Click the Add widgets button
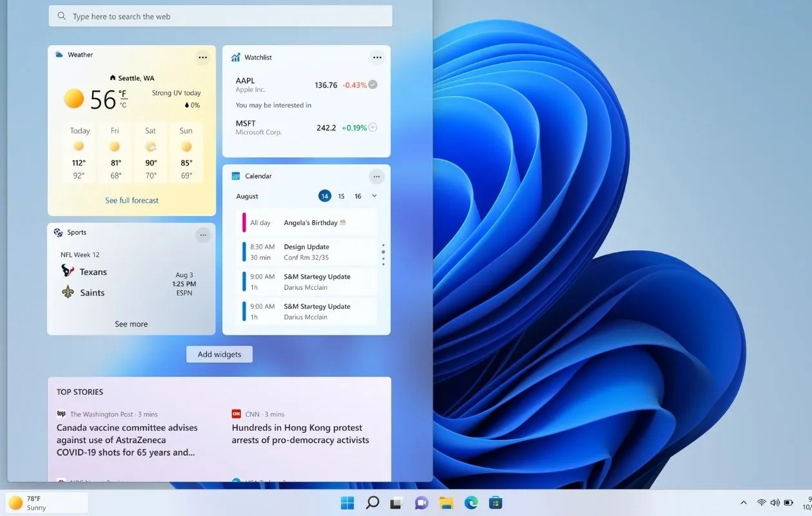The height and width of the screenshot is (516, 812). 219,353
